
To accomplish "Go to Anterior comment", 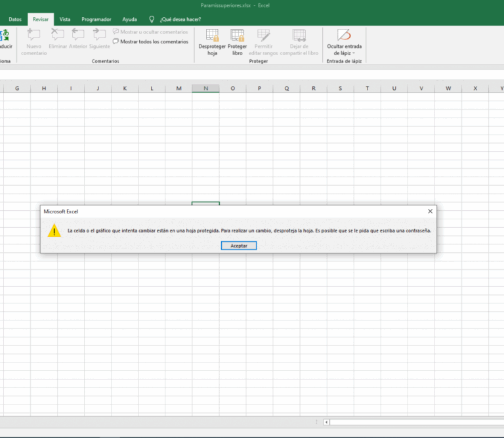I will click(78, 36).
